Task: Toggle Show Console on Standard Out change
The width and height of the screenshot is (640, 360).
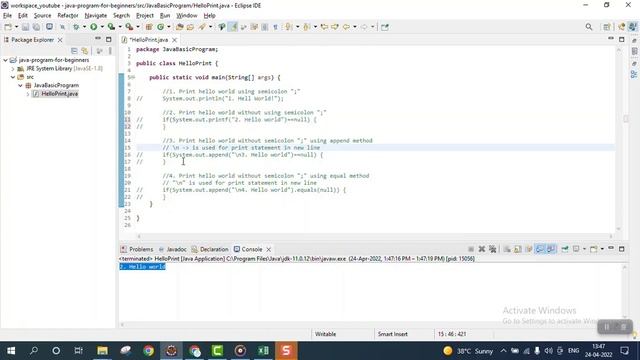Action: tap(540, 249)
